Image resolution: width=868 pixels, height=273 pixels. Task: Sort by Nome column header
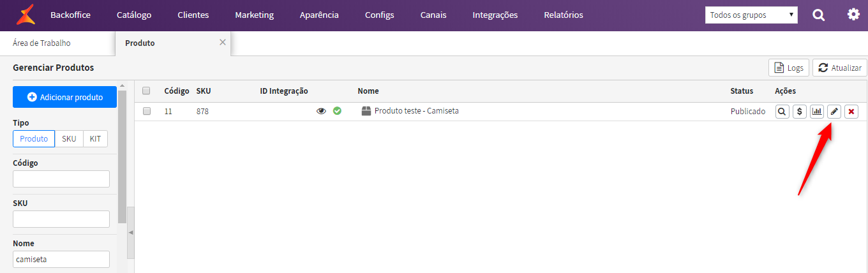point(368,91)
